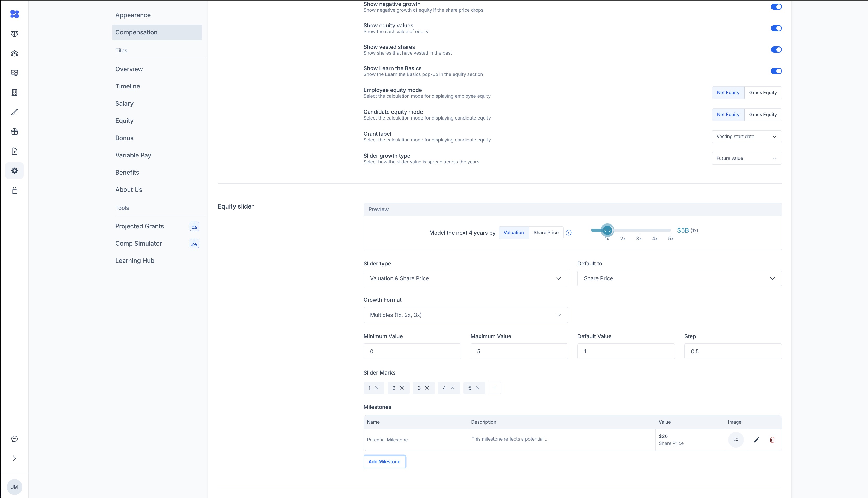Open the cash compensation sidebar icon

click(x=14, y=73)
